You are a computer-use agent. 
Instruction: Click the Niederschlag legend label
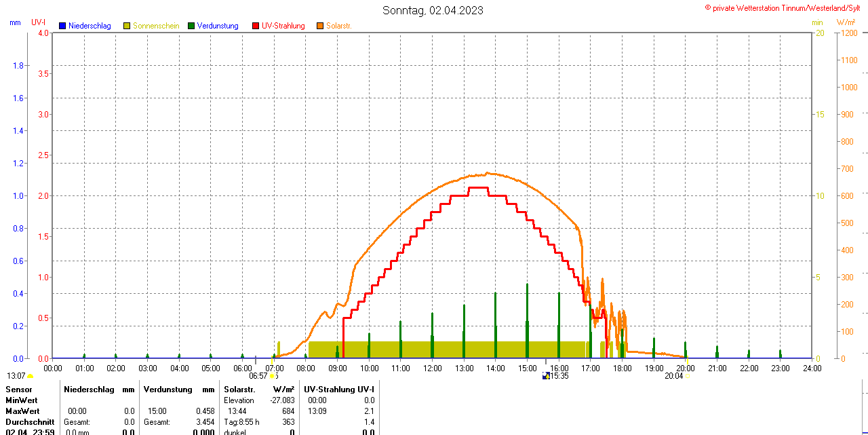[x=90, y=26]
